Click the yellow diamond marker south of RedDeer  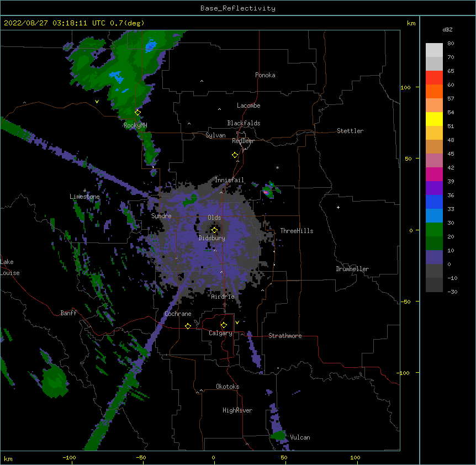[x=235, y=155]
